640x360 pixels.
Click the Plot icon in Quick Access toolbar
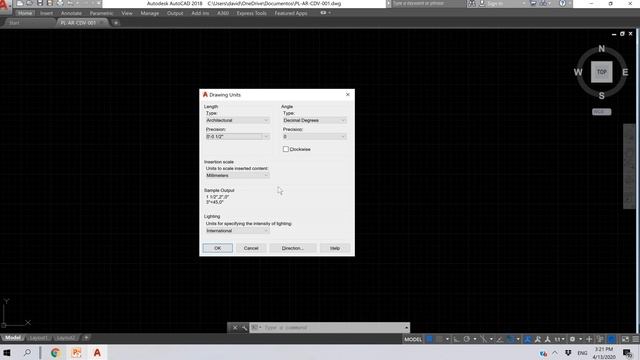click(x=60, y=3)
